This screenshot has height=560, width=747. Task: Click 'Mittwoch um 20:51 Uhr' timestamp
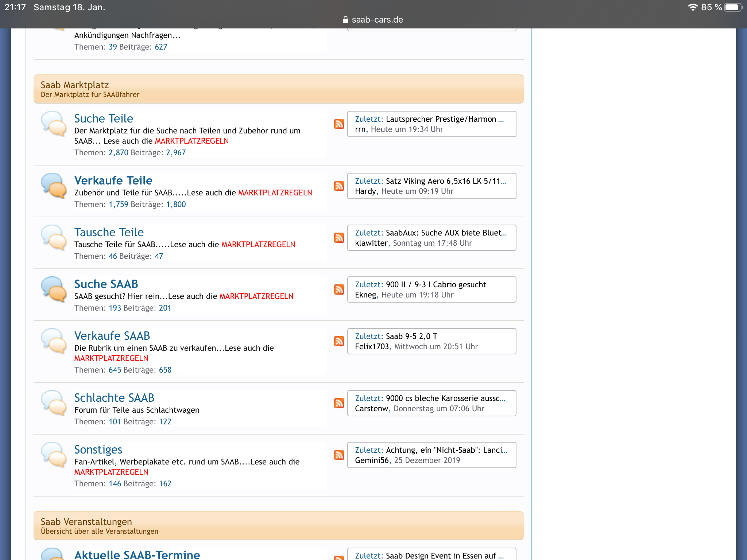click(436, 347)
